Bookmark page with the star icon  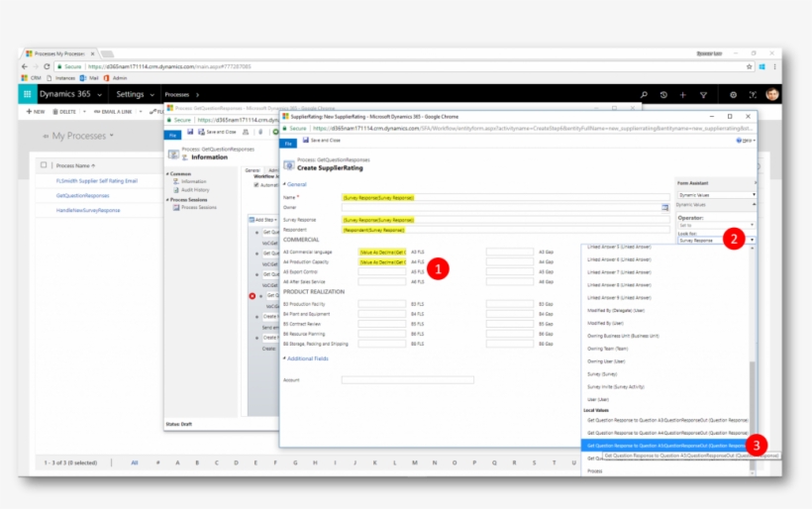[x=750, y=66]
